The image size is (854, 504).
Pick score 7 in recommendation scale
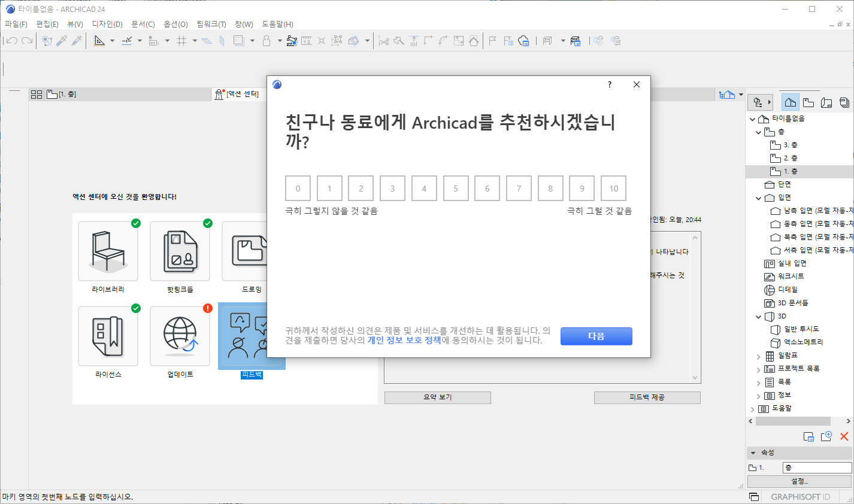[519, 189]
